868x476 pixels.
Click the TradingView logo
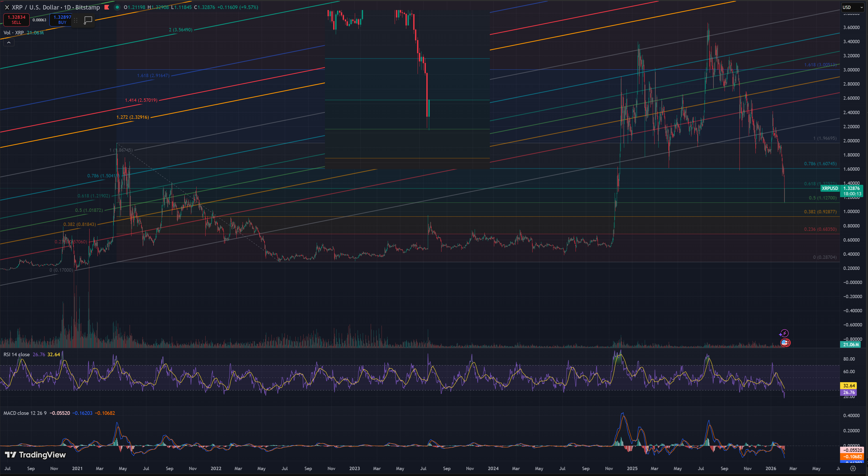[36, 455]
